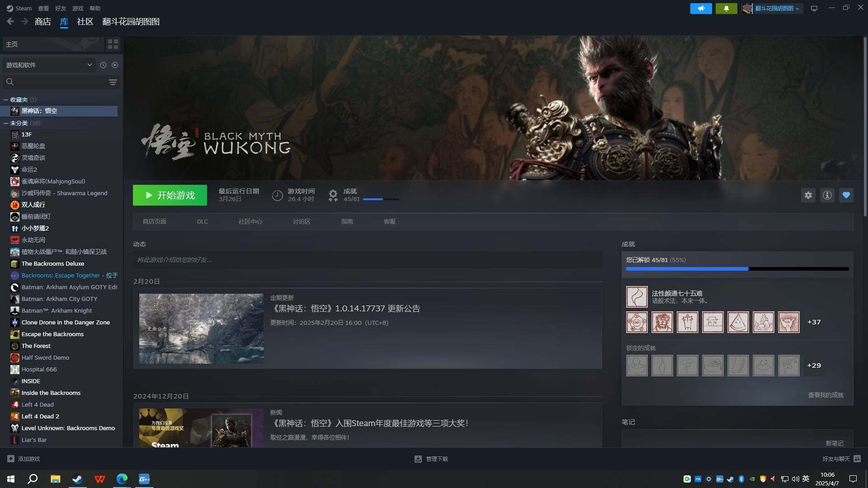868x488 pixels.
Task: Open the friends and chat icon
Action: [x=857, y=459]
